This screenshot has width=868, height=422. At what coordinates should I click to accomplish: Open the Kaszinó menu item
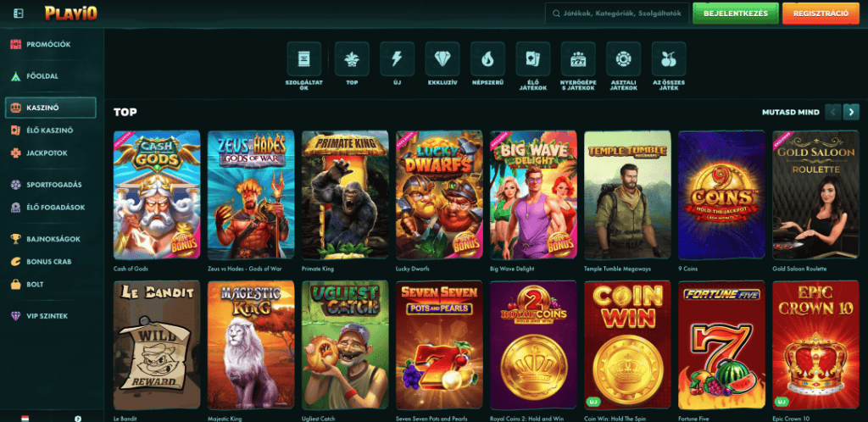coord(50,108)
